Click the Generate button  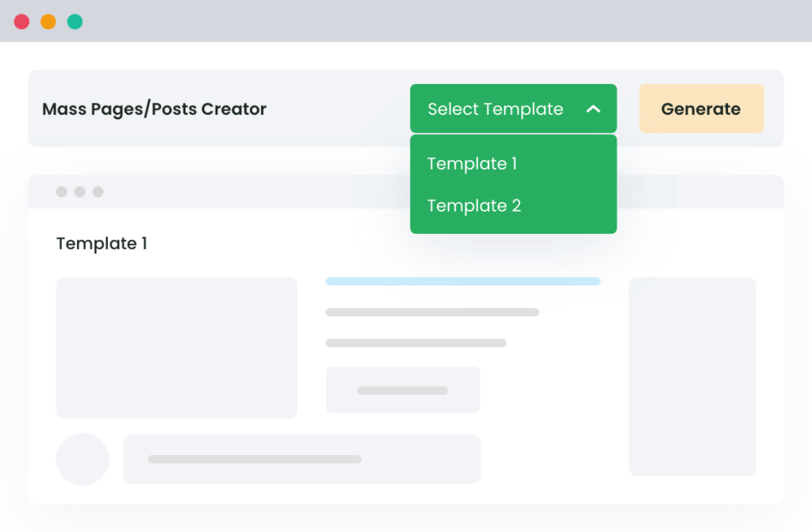pyautogui.click(x=701, y=109)
